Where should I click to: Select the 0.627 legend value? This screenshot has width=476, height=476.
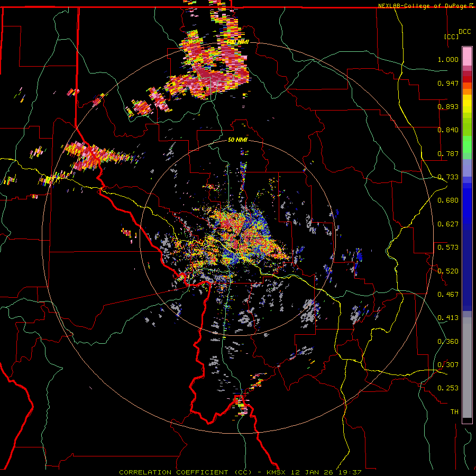pos(448,224)
